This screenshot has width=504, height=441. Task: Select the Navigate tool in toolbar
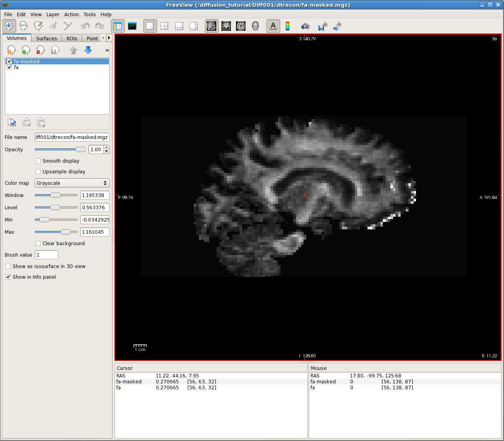(9, 26)
